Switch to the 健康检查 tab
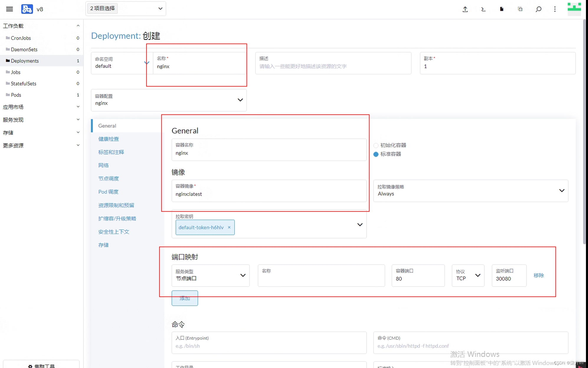The image size is (588, 368). pos(109,139)
